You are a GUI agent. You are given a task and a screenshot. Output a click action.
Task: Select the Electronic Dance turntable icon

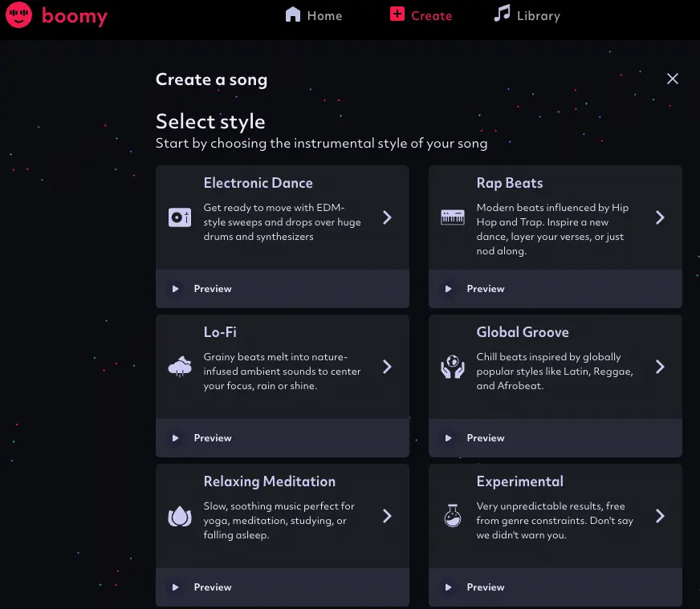180,217
